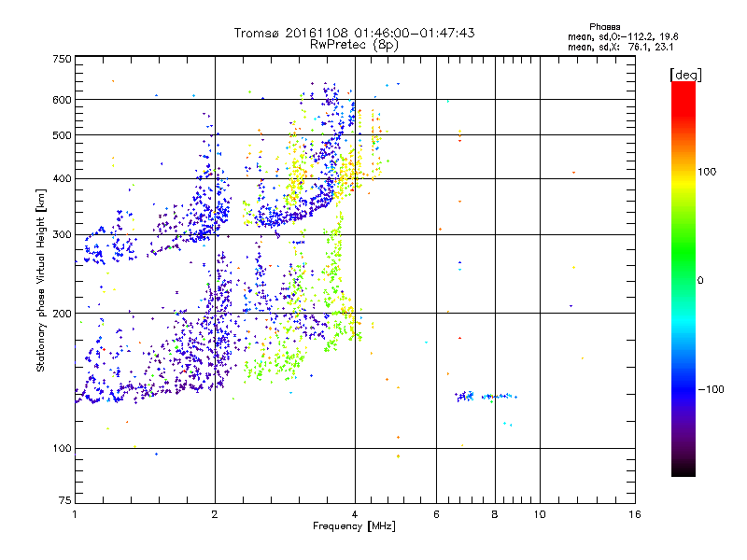Click the phase colorbar gradient
747x560 pixels.
click(684, 278)
